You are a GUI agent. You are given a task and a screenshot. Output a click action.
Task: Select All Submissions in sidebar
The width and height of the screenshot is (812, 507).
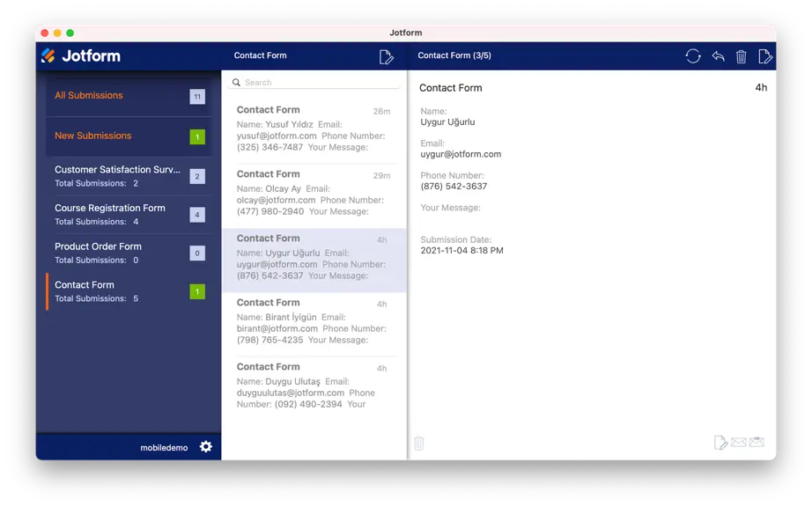pyautogui.click(x=129, y=96)
